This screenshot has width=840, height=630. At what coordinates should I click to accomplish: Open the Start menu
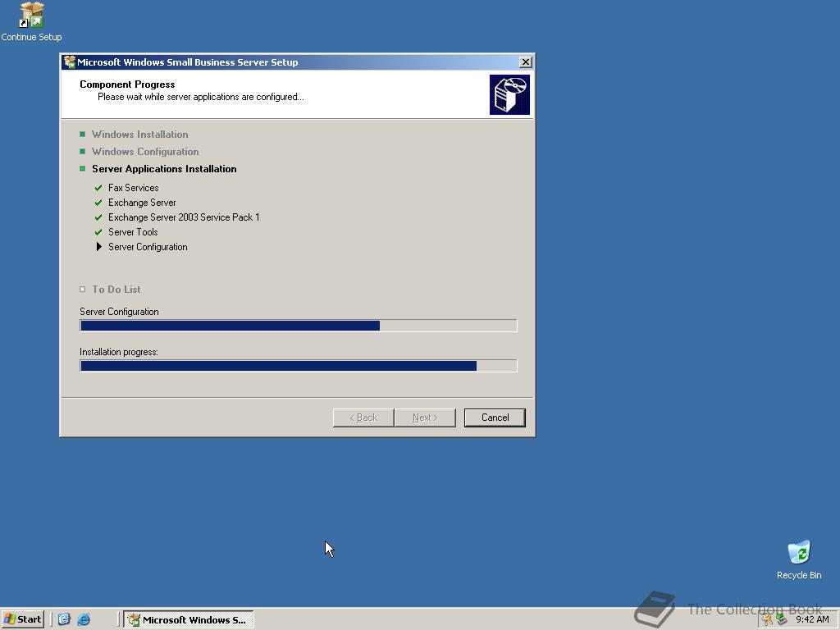click(22, 619)
